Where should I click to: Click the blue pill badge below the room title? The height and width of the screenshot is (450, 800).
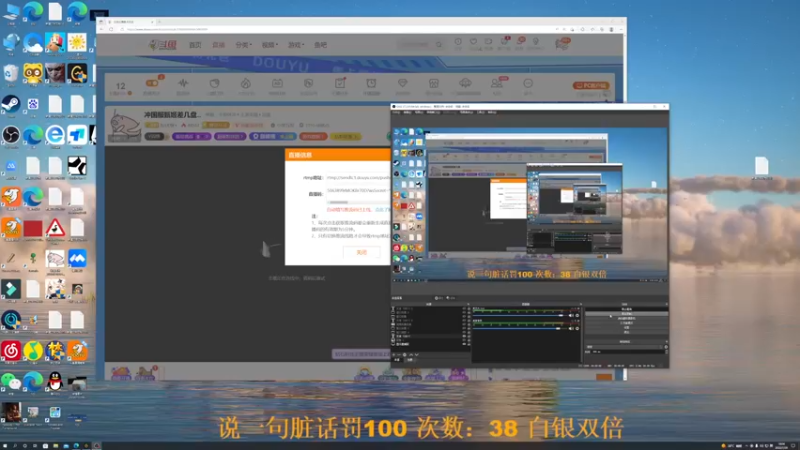(273, 137)
